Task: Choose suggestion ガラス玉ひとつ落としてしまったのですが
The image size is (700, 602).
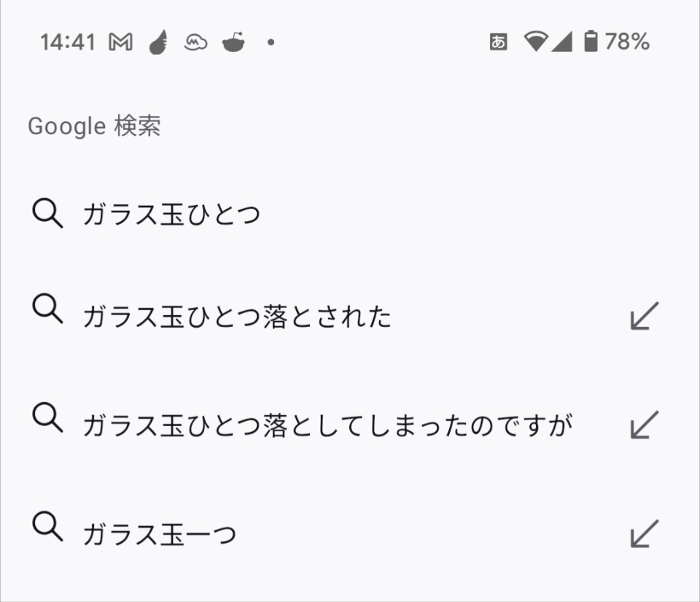Action: [x=327, y=425]
